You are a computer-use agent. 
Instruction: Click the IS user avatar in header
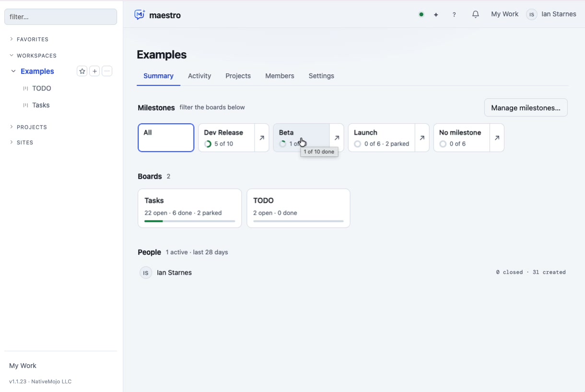pyautogui.click(x=531, y=14)
